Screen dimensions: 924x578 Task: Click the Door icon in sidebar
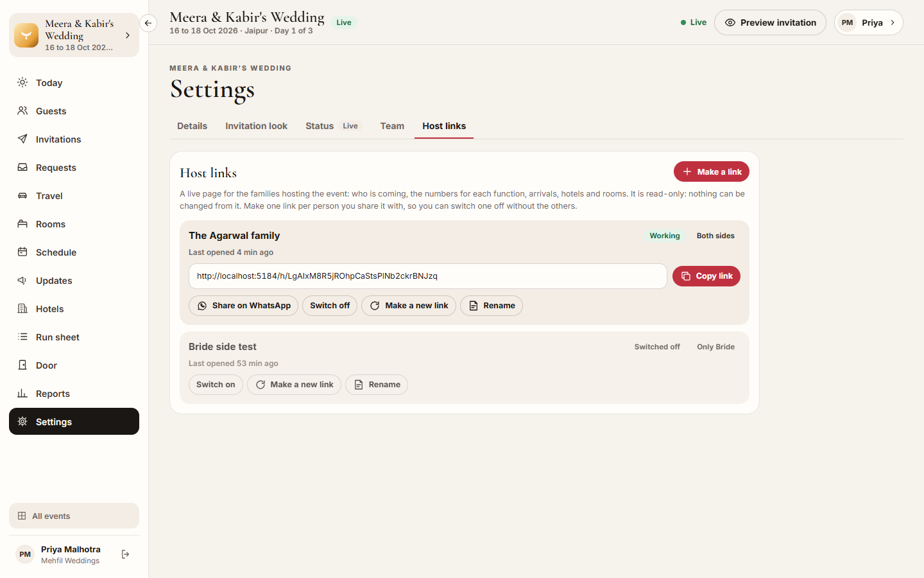[x=22, y=365]
